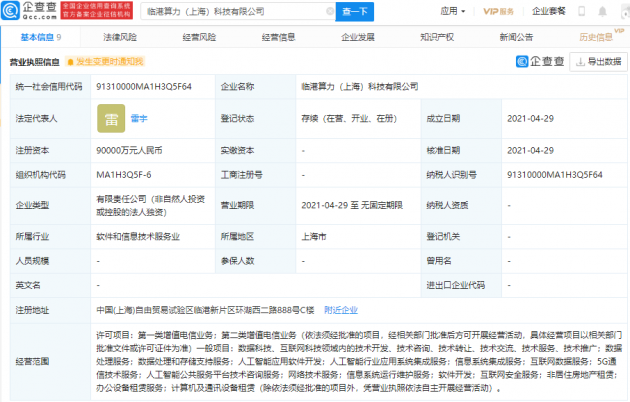Go to the 经营信息 tab
This screenshot has height=402, width=630.
tap(280, 37)
